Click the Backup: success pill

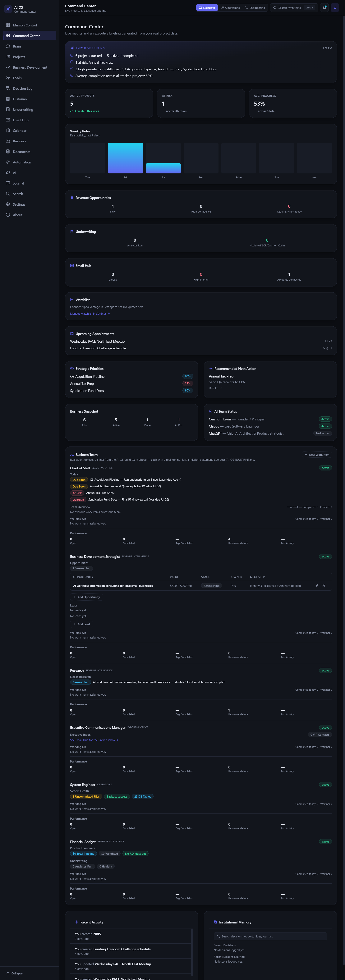(117, 797)
